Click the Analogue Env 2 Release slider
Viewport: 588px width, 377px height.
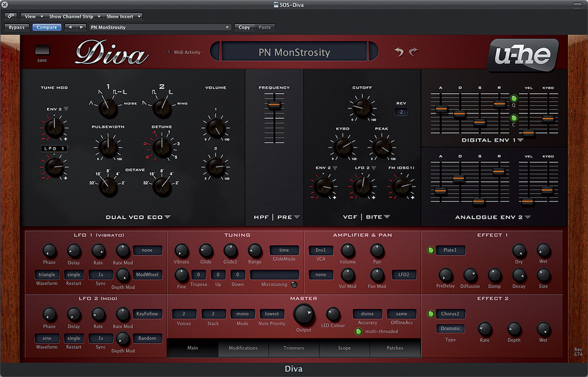(499, 171)
